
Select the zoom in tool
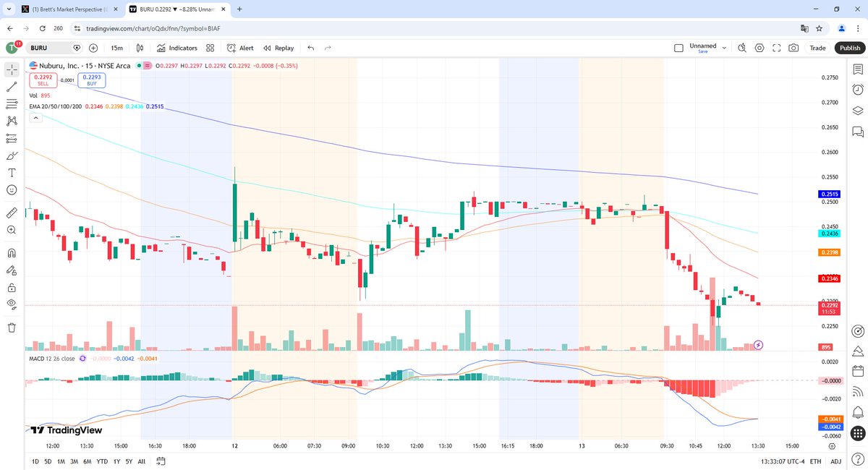click(12, 230)
